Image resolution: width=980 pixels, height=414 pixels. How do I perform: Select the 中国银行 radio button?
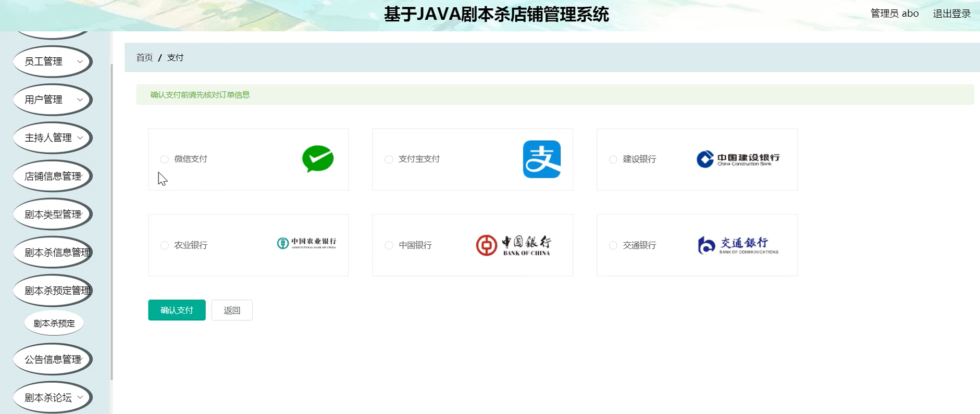(x=389, y=245)
